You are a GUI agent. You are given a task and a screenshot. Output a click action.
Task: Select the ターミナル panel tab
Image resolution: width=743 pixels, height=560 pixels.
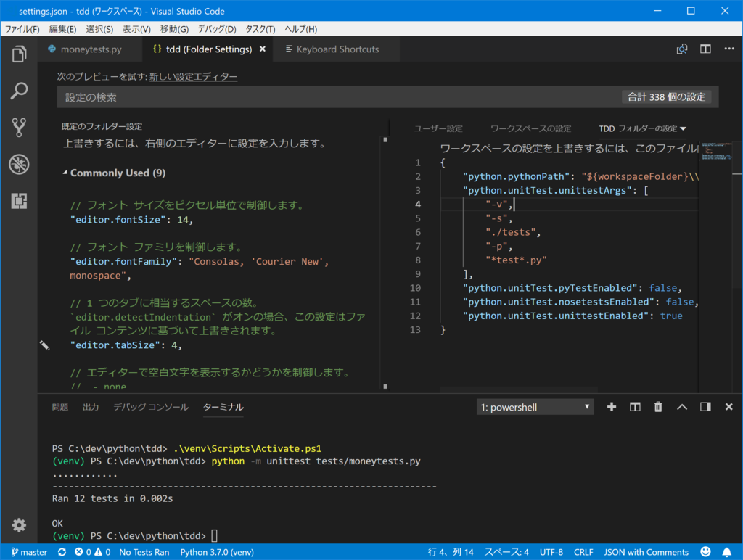tap(223, 408)
